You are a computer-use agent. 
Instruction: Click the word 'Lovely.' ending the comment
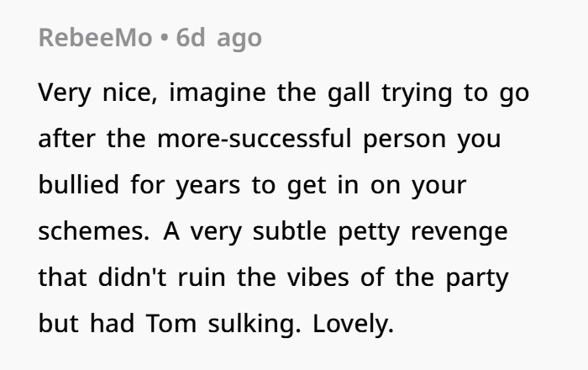tap(354, 325)
